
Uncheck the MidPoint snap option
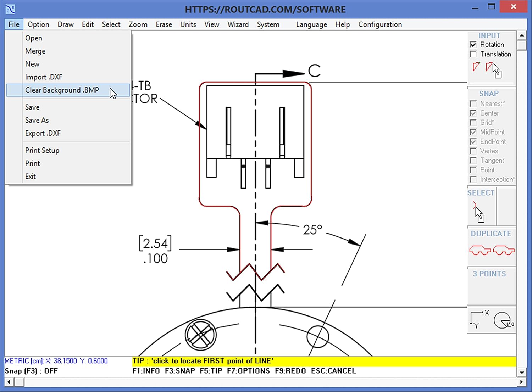coord(473,132)
